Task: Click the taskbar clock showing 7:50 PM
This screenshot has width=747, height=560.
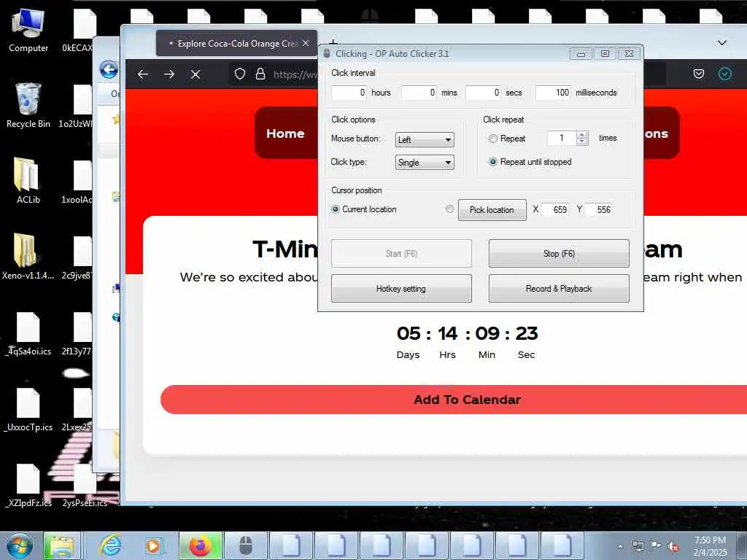Action: click(x=710, y=545)
